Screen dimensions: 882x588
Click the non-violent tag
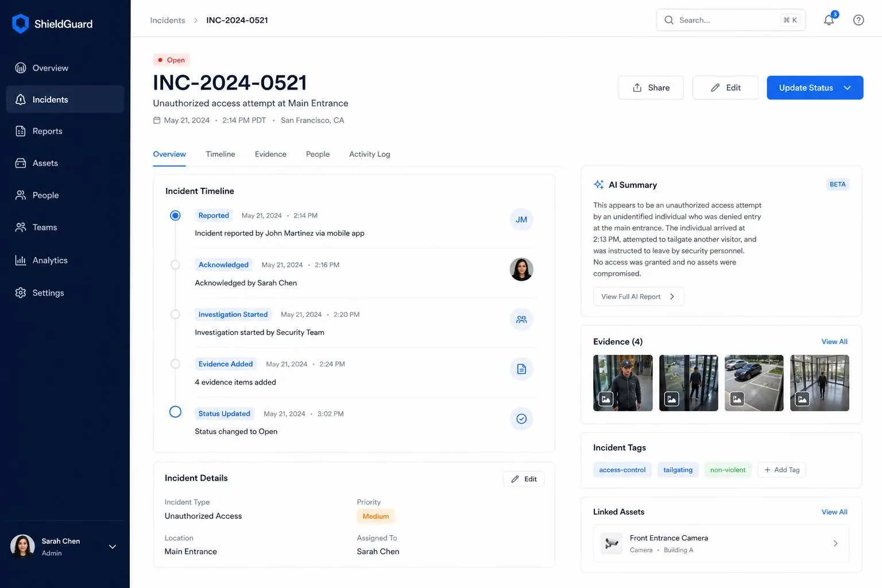pos(728,470)
